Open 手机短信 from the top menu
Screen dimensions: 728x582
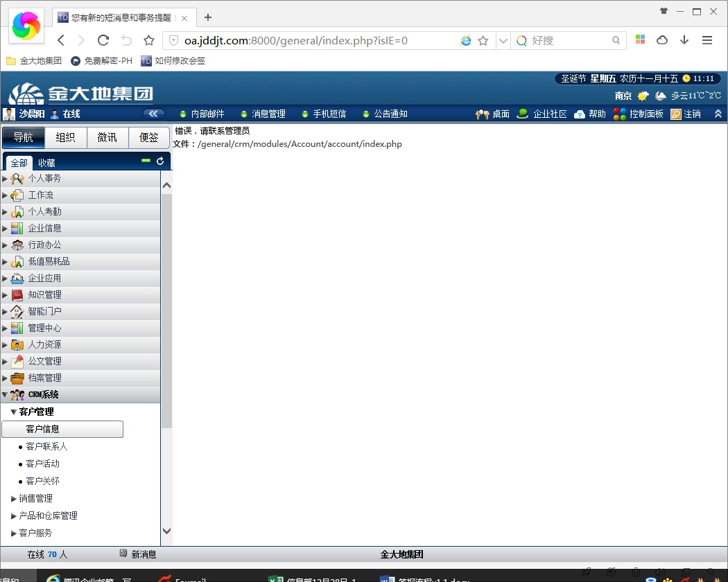[x=324, y=114]
